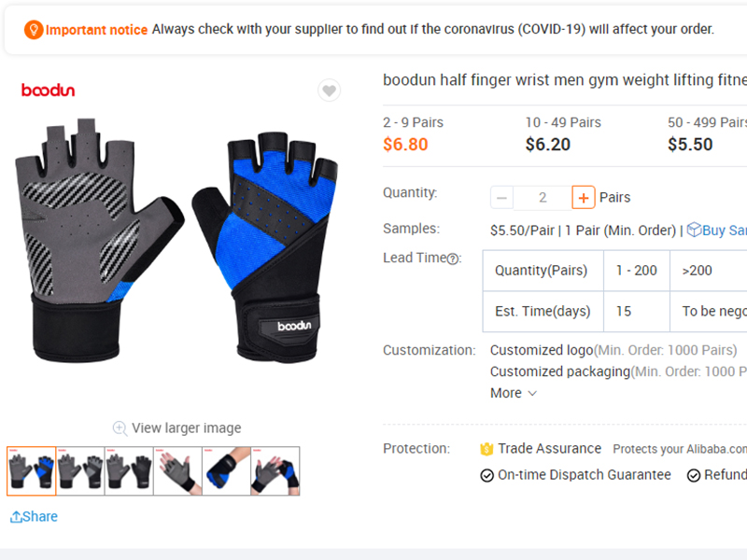Select the gray and blue gloves thumbnail
This screenshot has height=560, width=747.
click(32, 471)
